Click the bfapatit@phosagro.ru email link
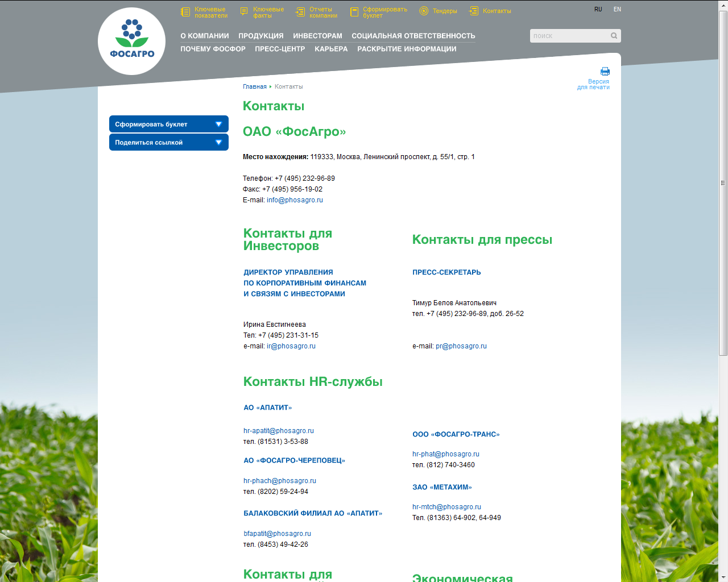 tap(278, 534)
